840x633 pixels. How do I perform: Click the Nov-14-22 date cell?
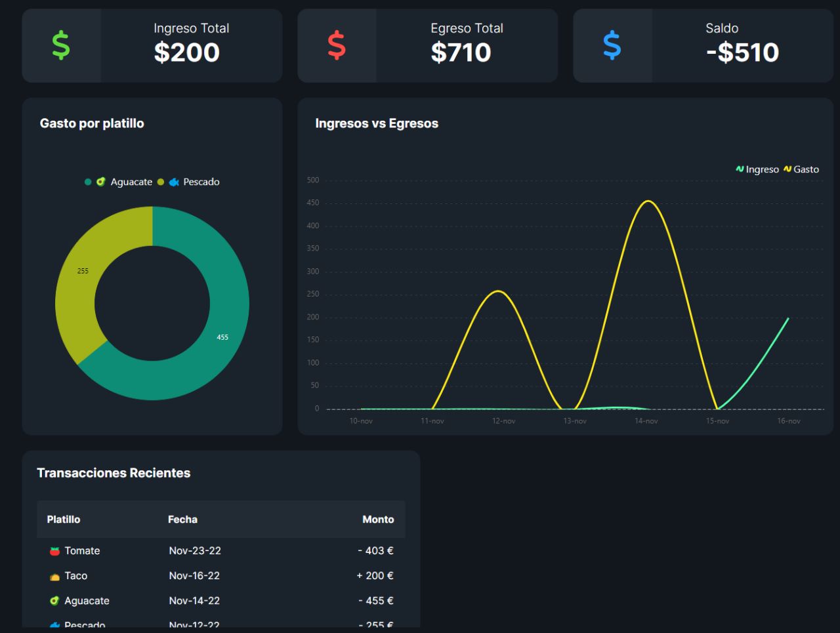click(x=194, y=601)
